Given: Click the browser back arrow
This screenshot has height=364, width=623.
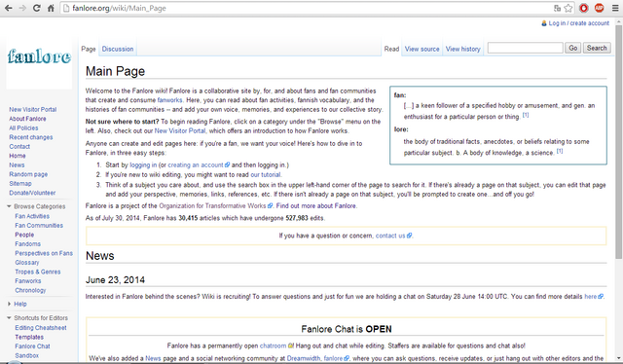Looking at the screenshot, I should 8,8.
